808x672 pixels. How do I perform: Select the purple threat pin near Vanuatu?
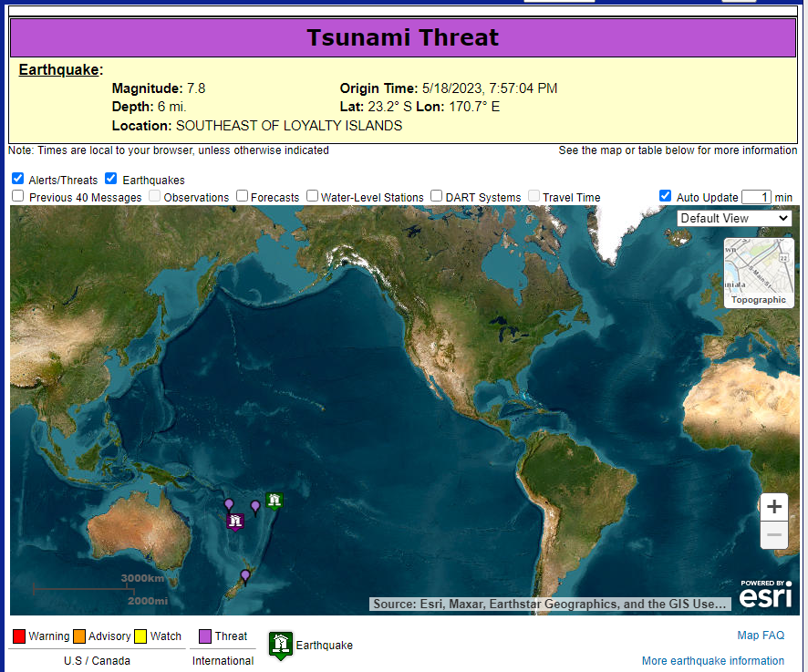point(229,504)
